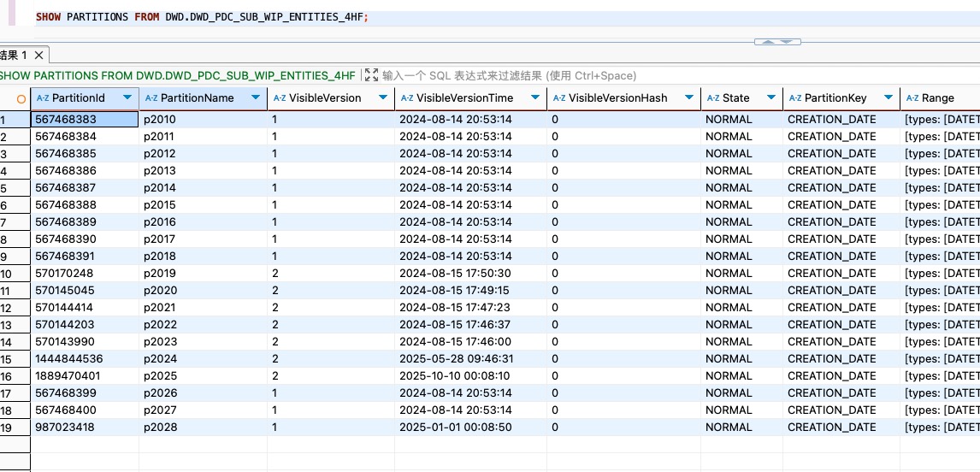Viewport: 980px width, 472px height.
Task: Click the orange circle grid corner icon
Action: [x=21, y=98]
